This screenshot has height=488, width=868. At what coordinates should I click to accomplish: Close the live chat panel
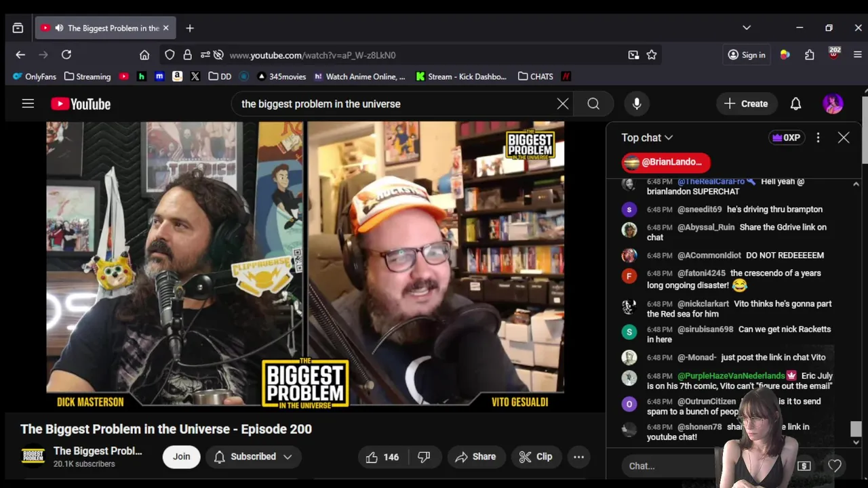844,138
